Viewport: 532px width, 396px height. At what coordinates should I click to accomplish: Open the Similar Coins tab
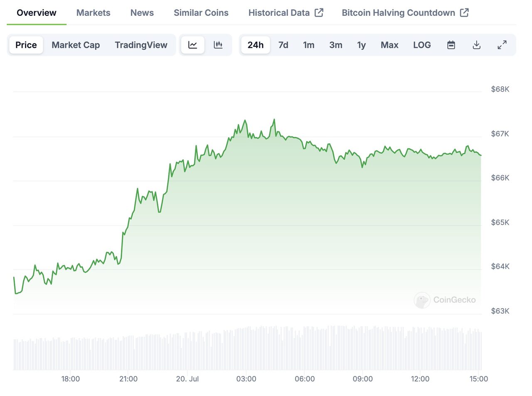pos(201,13)
